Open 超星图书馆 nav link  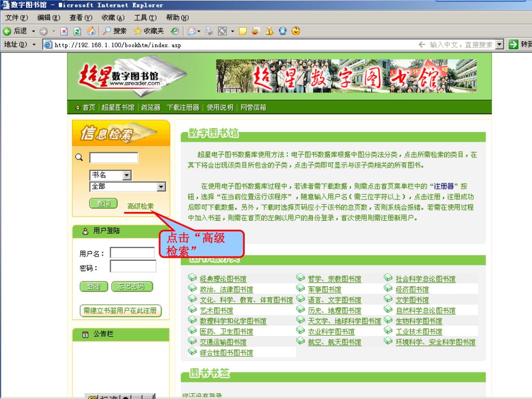pyautogui.click(x=118, y=108)
